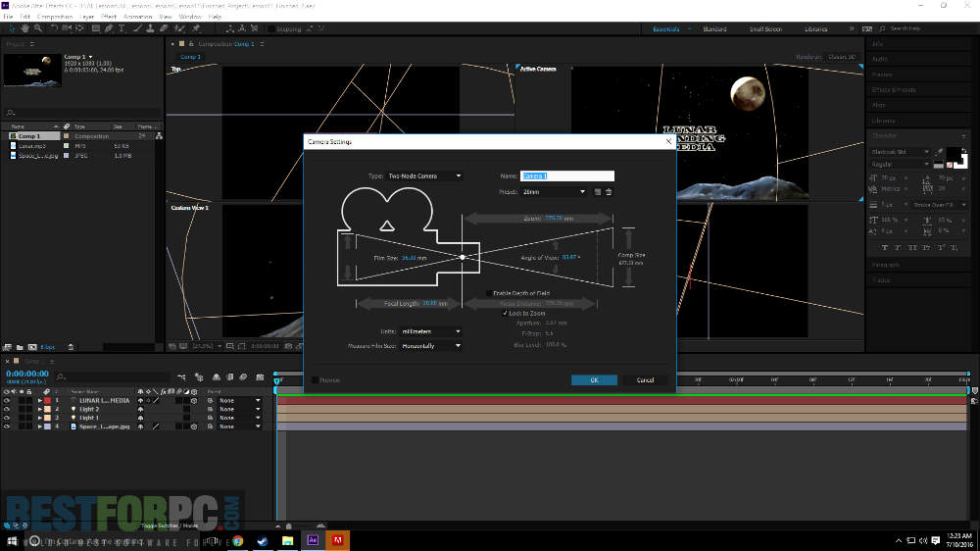Image resolution: width=980 pixels, height=551 pixels.
Task: Cancel the Camera Settings dialog
Action: pos(645,380)
